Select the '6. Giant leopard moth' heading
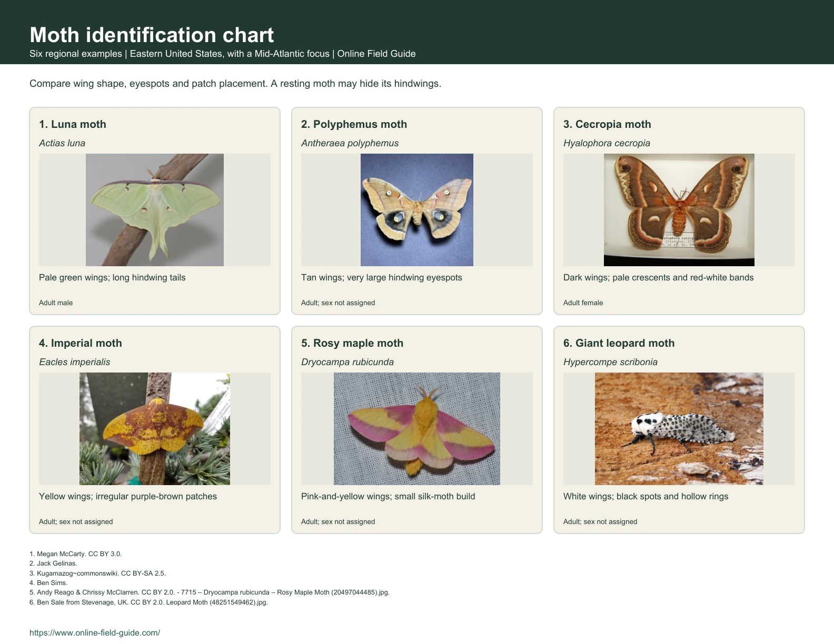 click(x=619, y=343)
